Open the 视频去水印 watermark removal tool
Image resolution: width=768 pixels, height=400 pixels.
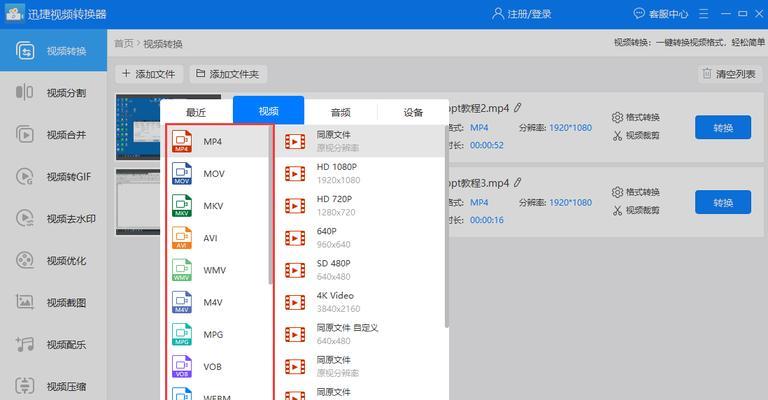53,218
